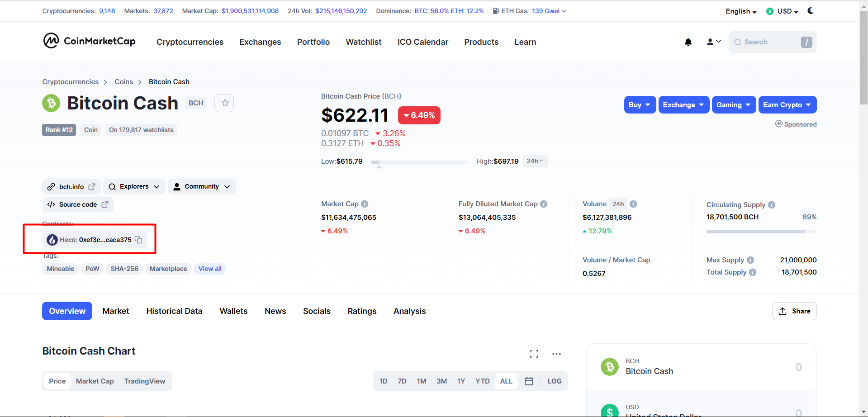
Task: Switch to the Wallets tab
Action: tap(233, 311)
